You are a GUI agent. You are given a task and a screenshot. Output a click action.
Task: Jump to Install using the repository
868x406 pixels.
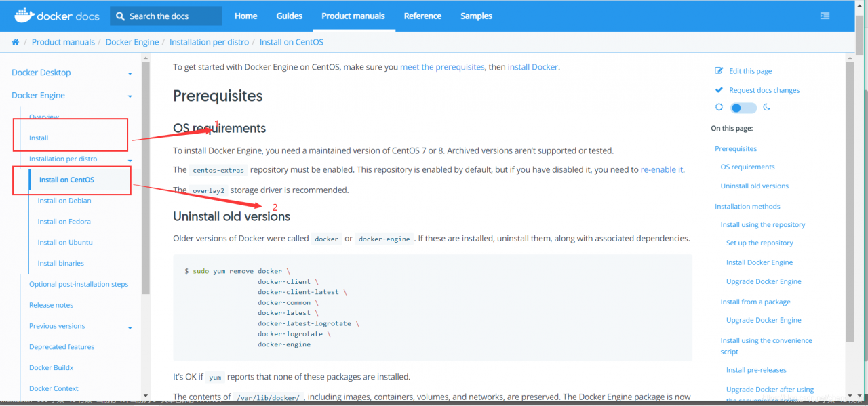[763, 224]
